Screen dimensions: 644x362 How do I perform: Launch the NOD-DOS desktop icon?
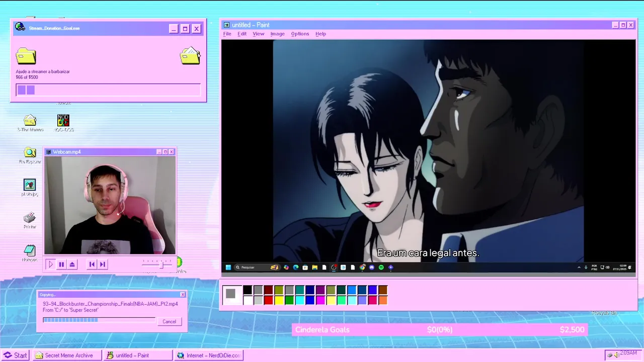pyautogui.click(x=63, y=123)
